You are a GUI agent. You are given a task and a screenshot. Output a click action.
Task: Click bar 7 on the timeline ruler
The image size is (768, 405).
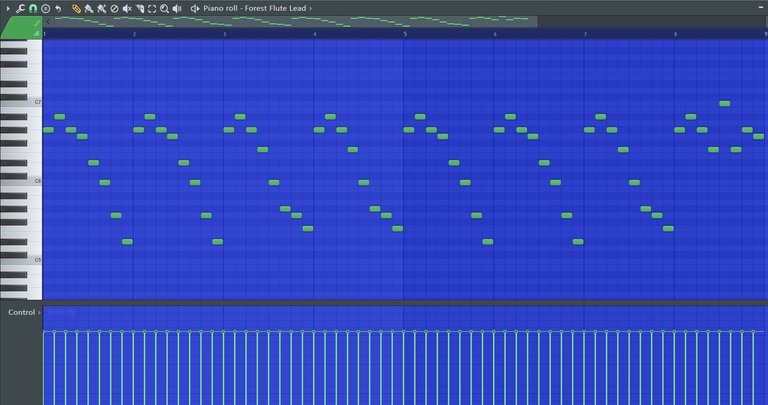[x=585, y=34]
